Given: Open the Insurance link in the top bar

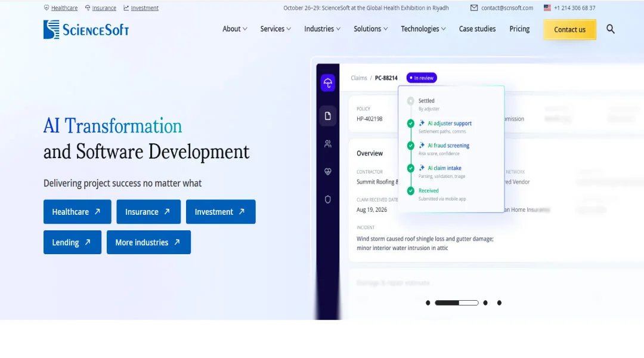Looking at the screenshot, I should [104, 8].
